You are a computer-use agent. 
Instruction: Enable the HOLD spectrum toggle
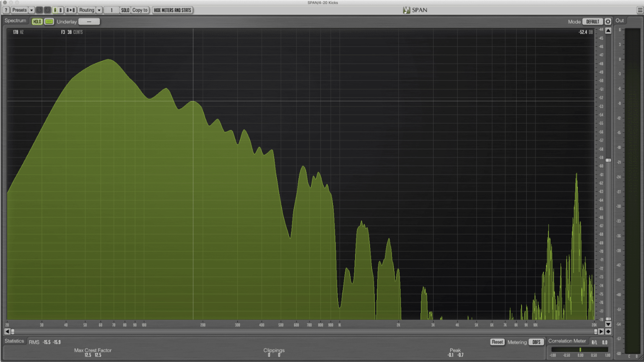coord(37,21)
